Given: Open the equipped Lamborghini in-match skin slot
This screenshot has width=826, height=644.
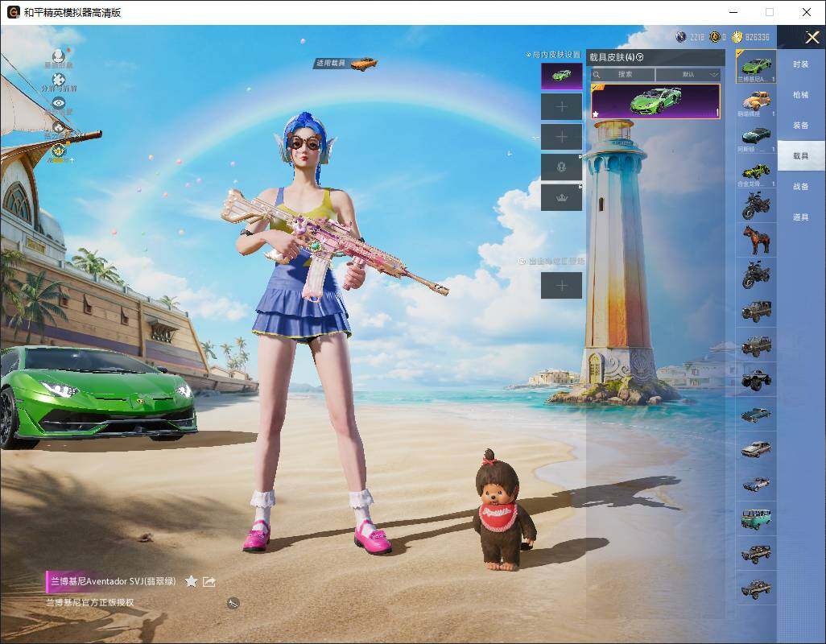Looking at the screenshot, I should [562, 76].
